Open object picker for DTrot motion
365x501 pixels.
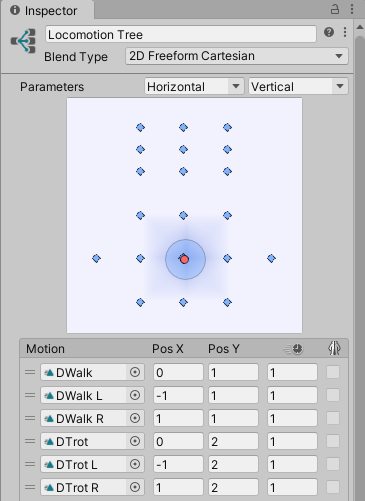click(x=135, y=441)
